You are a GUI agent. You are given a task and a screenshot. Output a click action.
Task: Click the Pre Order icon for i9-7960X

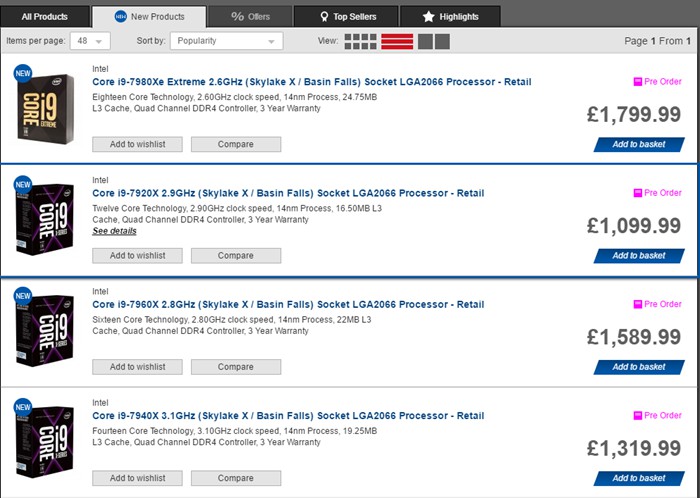(x=638, y=304)
